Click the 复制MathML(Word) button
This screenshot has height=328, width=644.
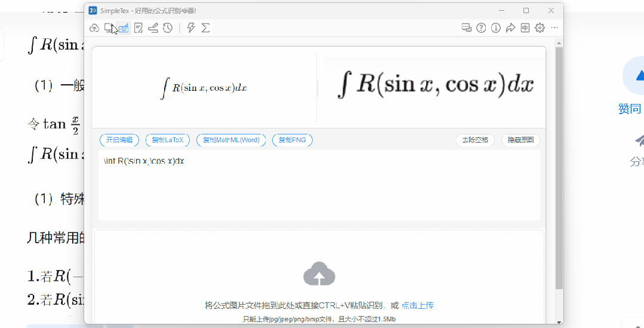(x=231, y=140)
